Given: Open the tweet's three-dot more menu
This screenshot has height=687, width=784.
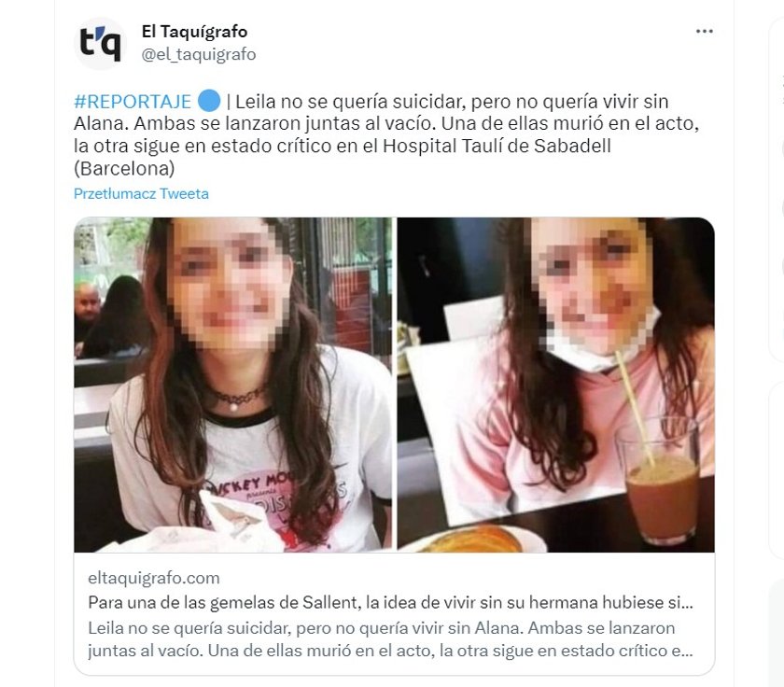Looking at the screenshot, I should [704, 31].
